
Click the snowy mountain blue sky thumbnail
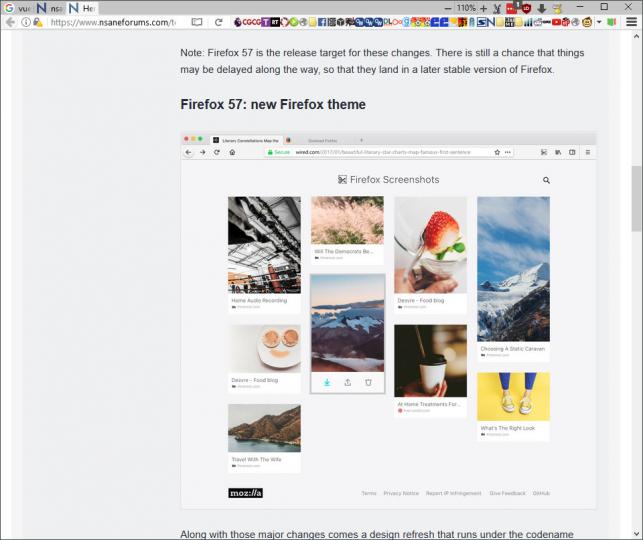(513, 269)
